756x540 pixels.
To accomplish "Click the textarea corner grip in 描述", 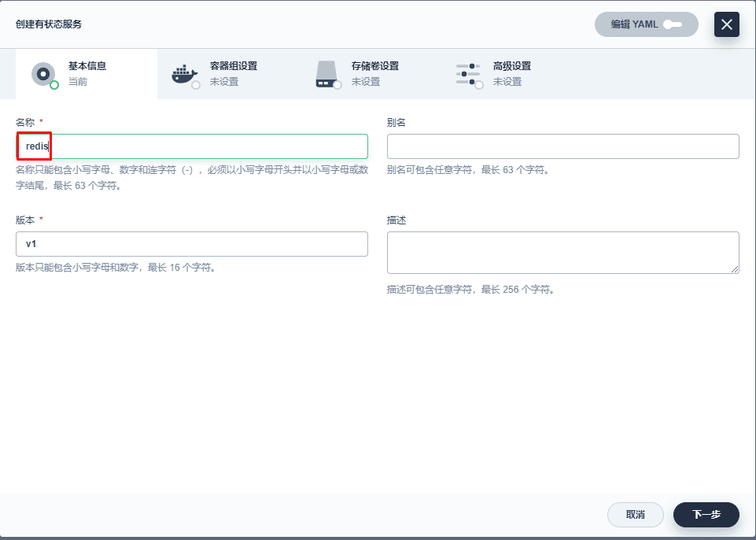I will point(734,268).
